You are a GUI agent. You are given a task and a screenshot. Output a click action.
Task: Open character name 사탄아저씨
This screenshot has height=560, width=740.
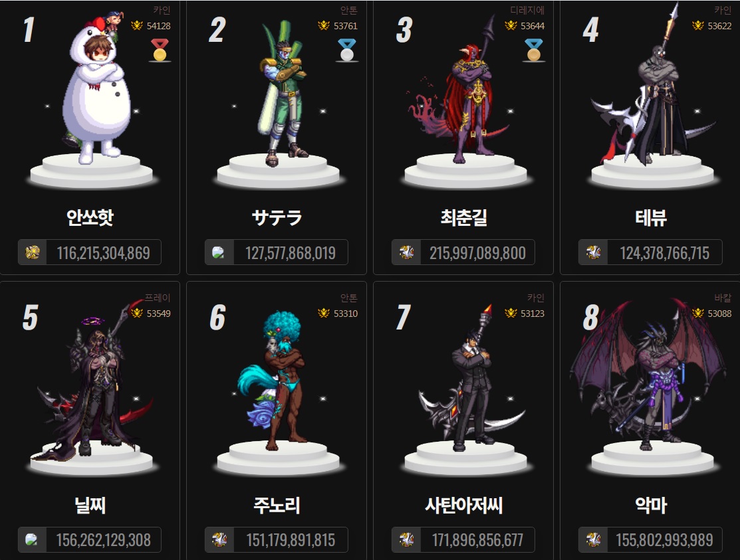pos(464,506)
